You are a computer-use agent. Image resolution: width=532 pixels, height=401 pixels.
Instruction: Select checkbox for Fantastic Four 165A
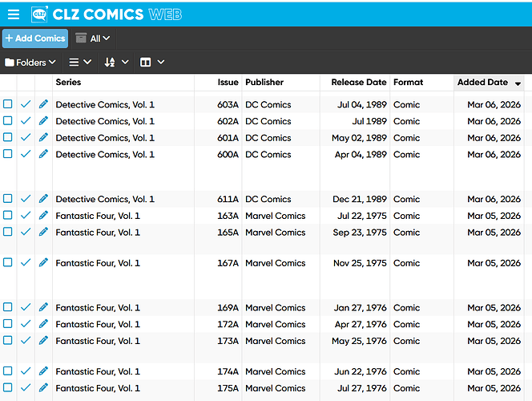pyautogui.click(x=7, y=232)
